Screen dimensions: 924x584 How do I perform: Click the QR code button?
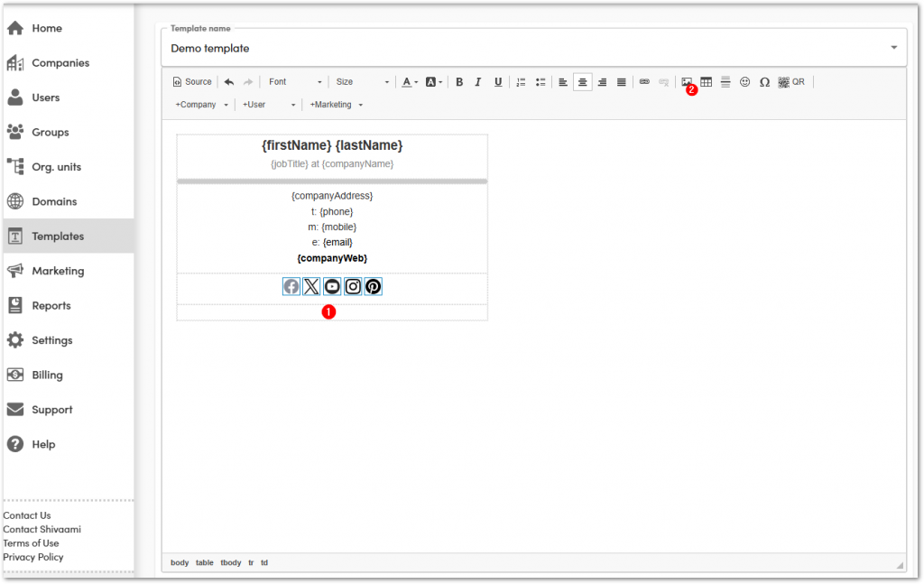[790, 81]
